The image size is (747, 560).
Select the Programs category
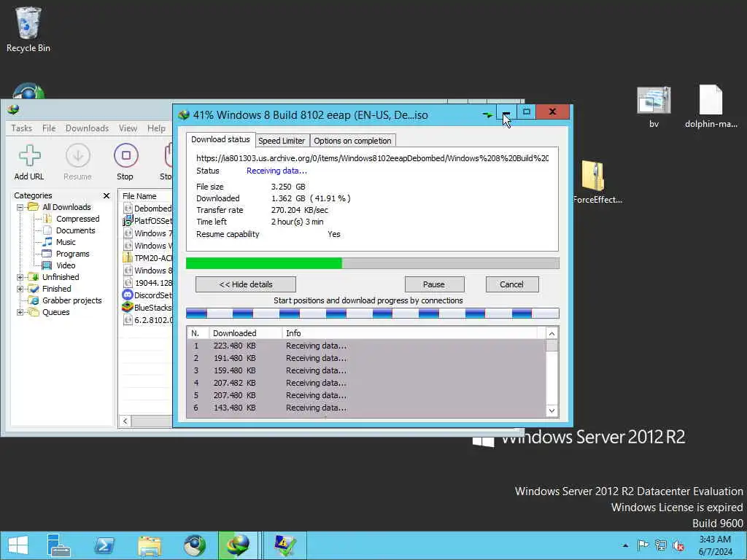(x=72, y=254)
